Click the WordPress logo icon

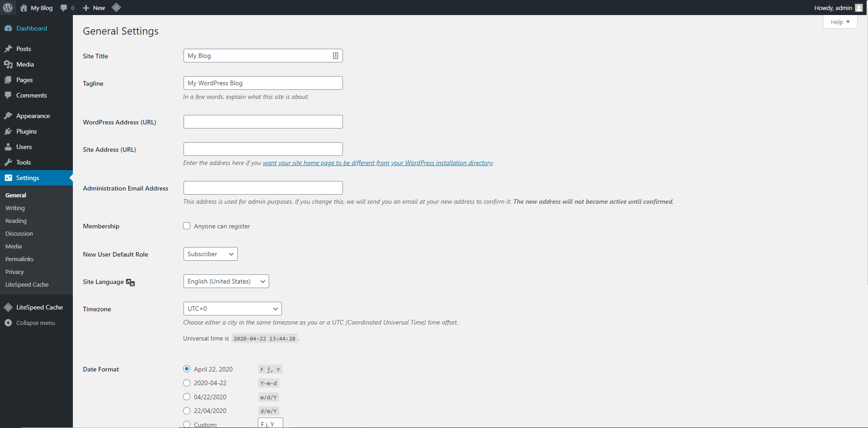(x=8, y=8)
